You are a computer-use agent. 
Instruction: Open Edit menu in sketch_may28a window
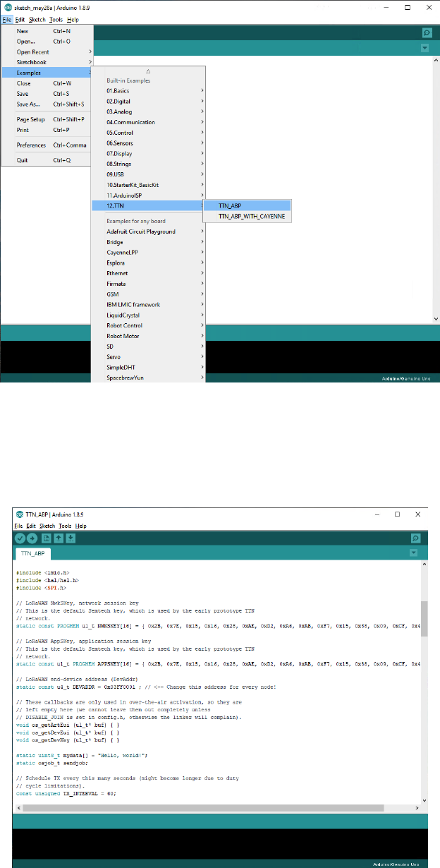tap(20, 19)
